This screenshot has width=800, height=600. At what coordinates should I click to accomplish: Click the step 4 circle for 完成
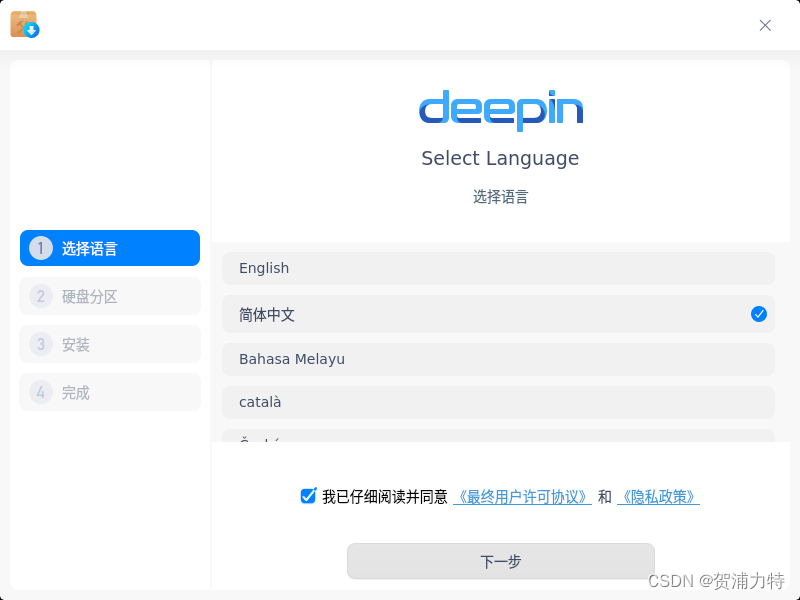click(x=40, y=392)
